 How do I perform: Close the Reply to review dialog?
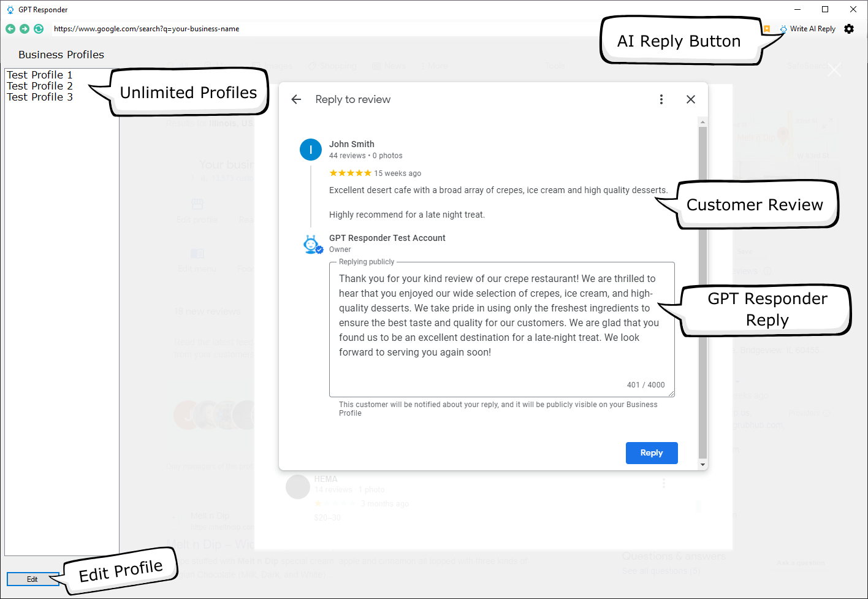pos(691,99)
